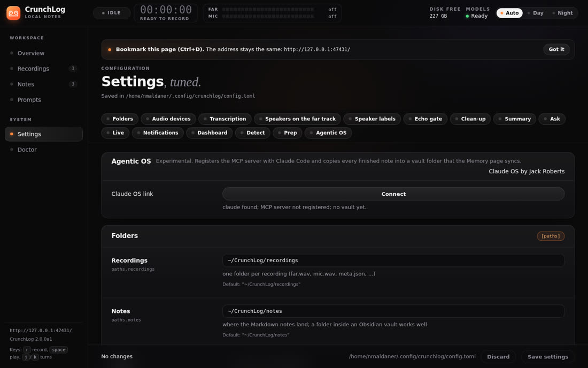The image size is (588, 368).
Task: Select Settings in the sidebar
Action: (44, 134)
